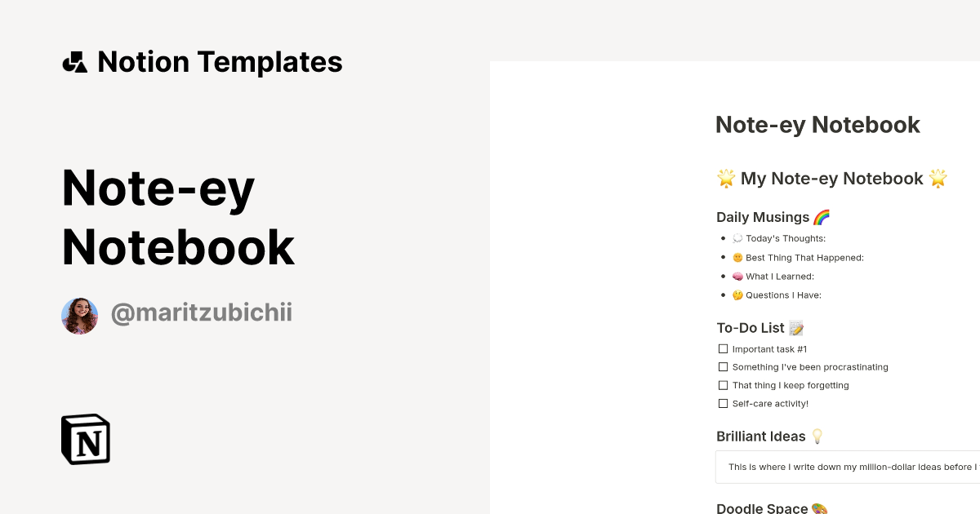Click the creator's circular avatar photo
The image size is (980, 514).
click(x=79, y=315)
